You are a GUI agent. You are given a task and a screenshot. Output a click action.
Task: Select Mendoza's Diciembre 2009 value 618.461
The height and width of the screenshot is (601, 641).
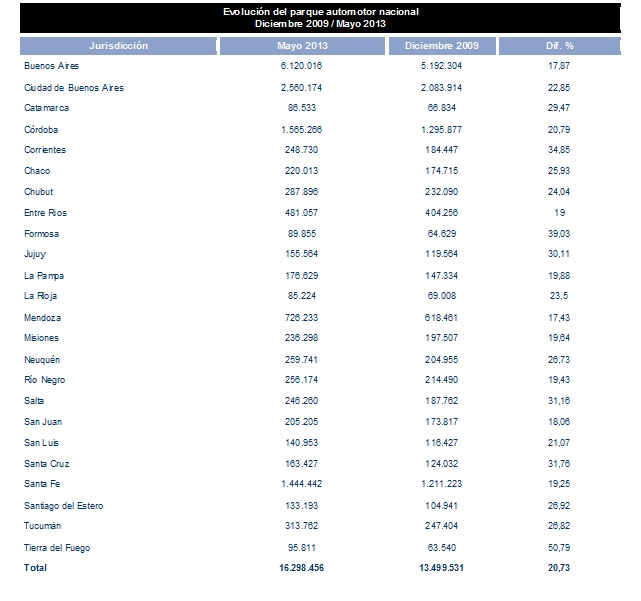click(444, 317)
